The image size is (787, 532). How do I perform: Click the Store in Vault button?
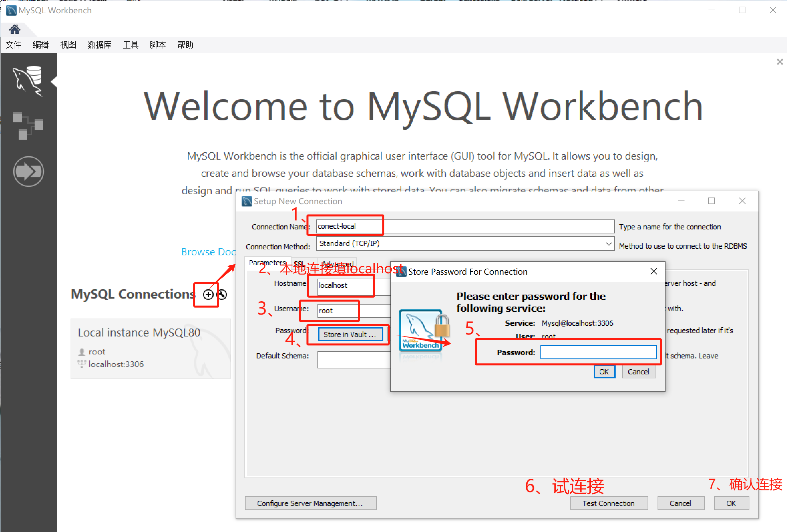coord(350,334)
